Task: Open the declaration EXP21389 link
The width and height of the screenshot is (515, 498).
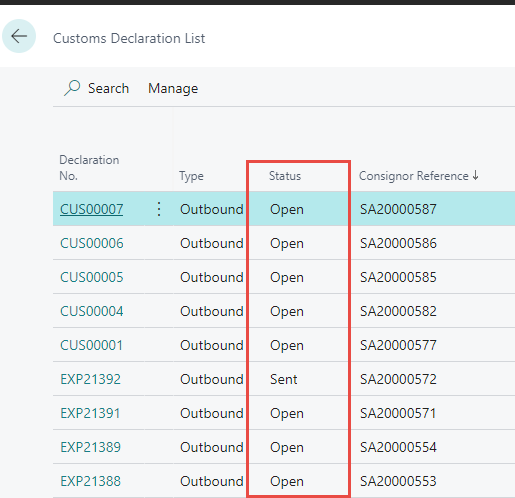Action: [x=90, y=447]
